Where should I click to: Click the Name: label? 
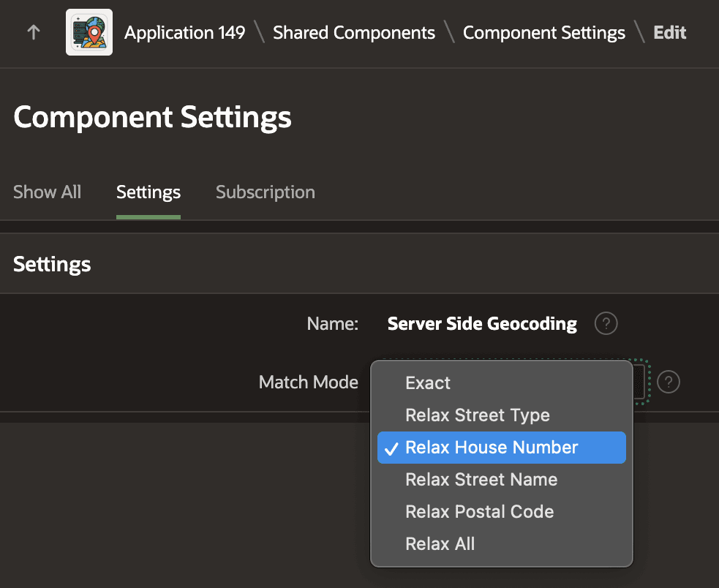(x=333, y=324)
